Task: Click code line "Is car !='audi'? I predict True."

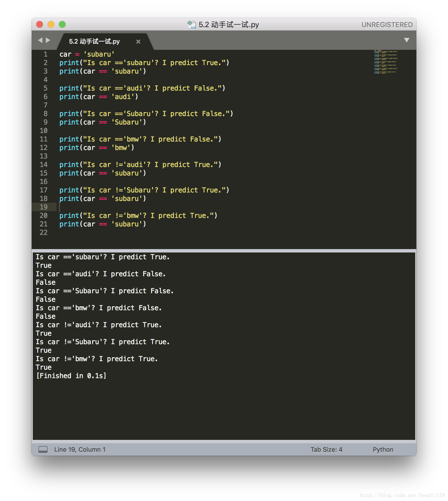Action: coord(140,164)
